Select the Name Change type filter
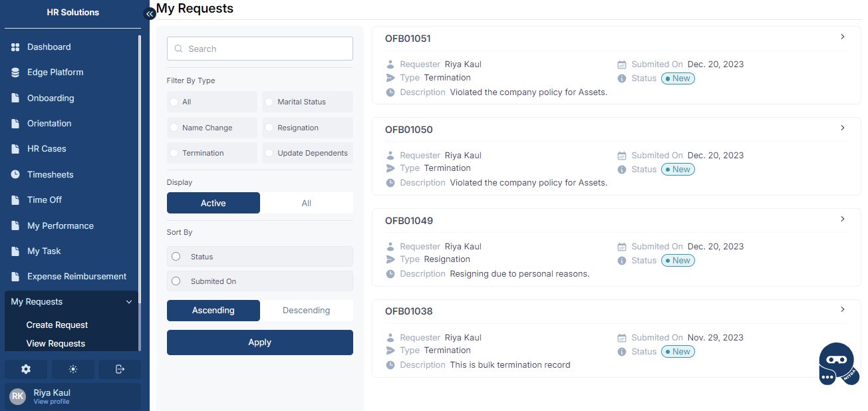 tap(212, 128)
